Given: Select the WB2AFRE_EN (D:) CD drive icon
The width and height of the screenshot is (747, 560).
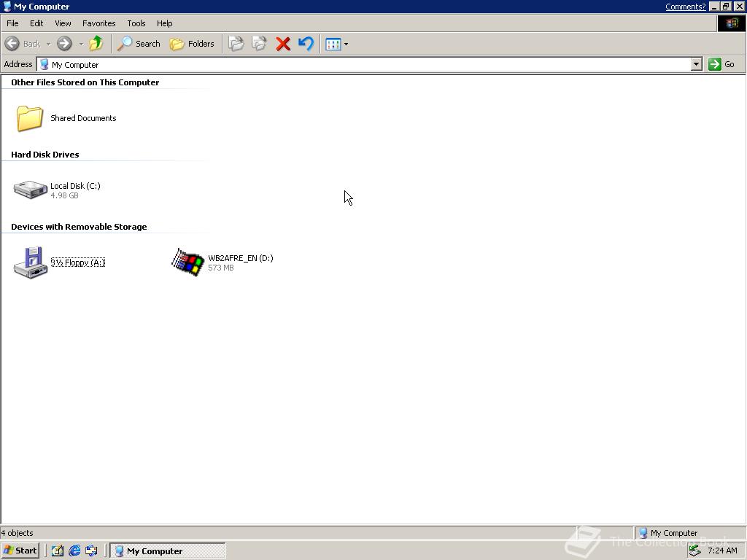Looking at the screenshot, I should [187, 262].
